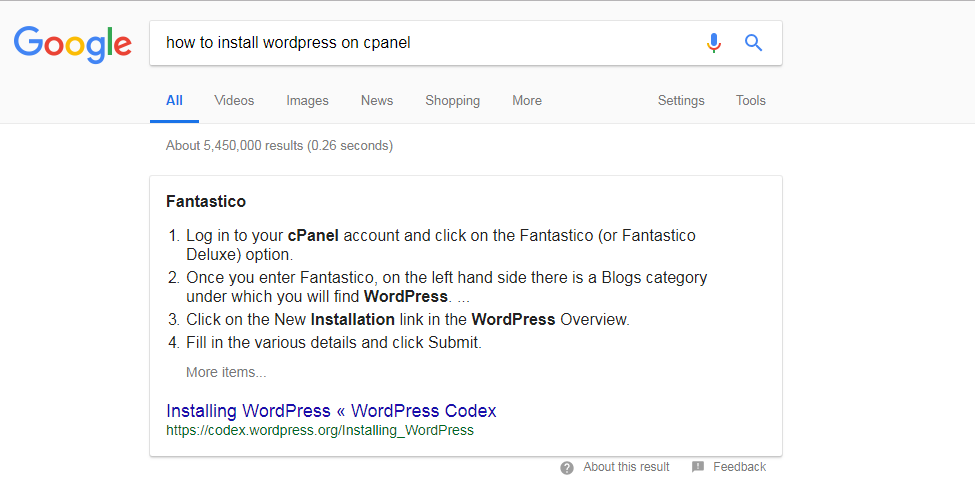This screenshot has width=975, height=495.
Task: Click the Google logo
Action: (x=73, y=43)
